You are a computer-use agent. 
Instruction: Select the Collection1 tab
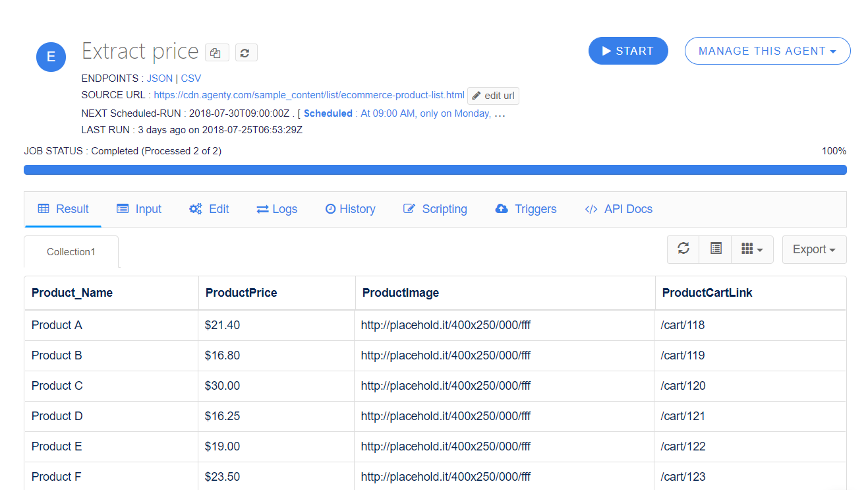[71, 252]
